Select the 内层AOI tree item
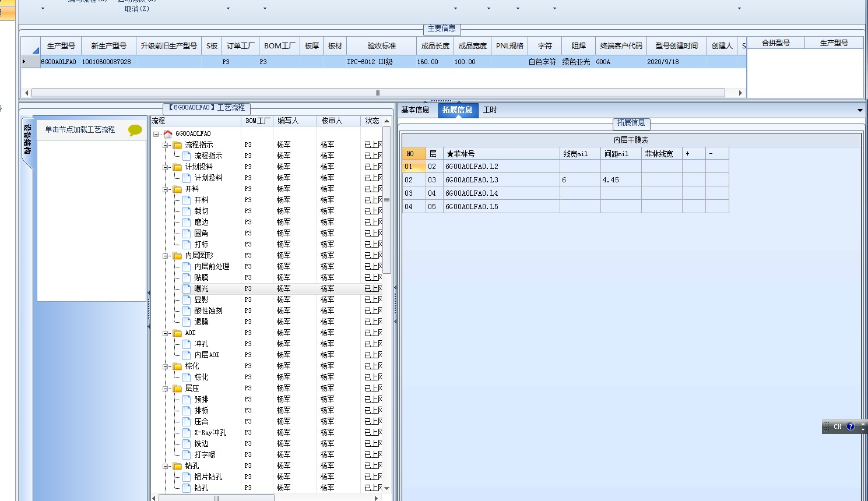The image size is (868, 501). [207, 355]
